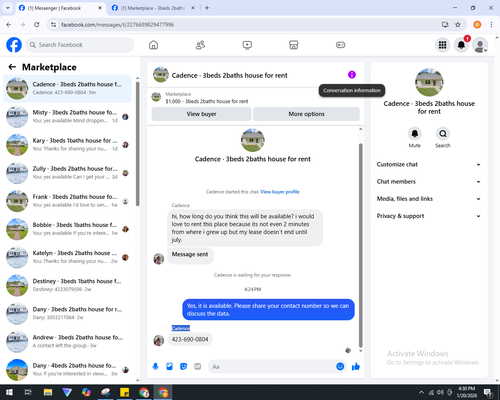The image size is (500, 400).
Task: Attach a file using the photo icon
Action: click(x=169, y=367)
